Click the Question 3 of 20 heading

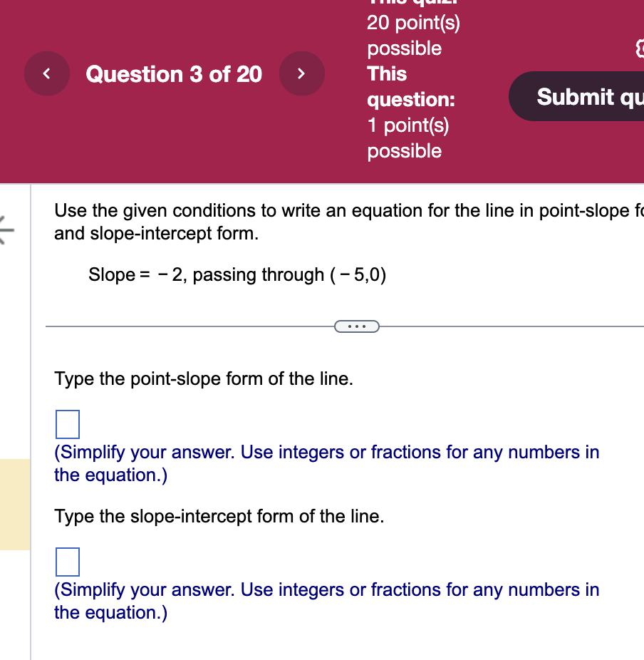(174, 73)
